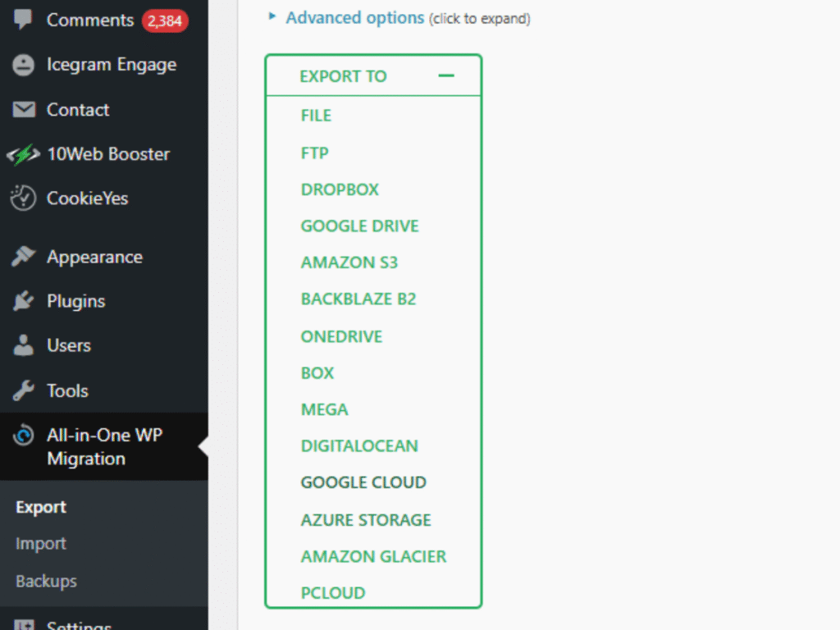Viewport: 840px width, 630px height.
Task: Choose GOOGLE CLOUD export option
Action: tap(363, 482)
